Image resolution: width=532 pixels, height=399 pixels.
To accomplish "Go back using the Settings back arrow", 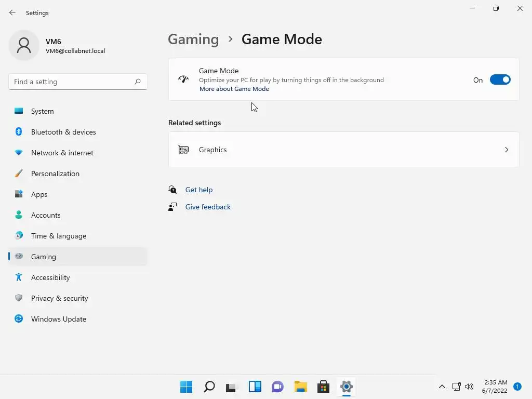I will 12,12.
